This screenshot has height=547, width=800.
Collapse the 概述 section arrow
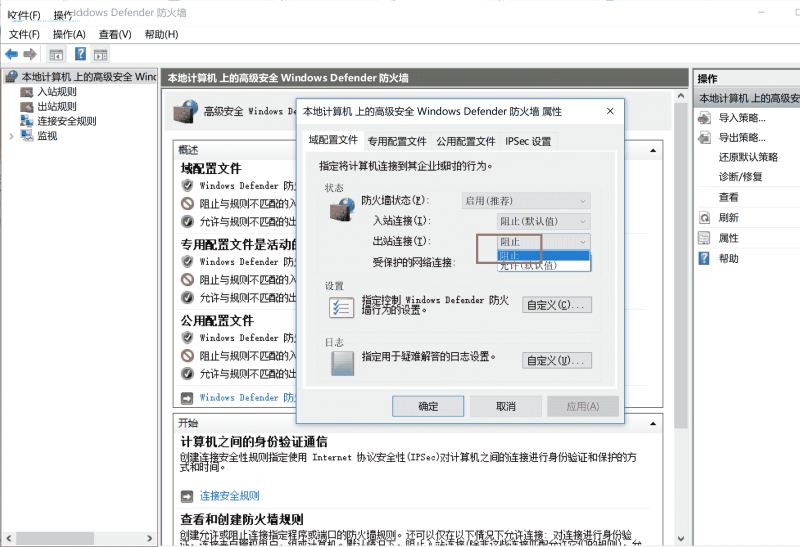653,151
